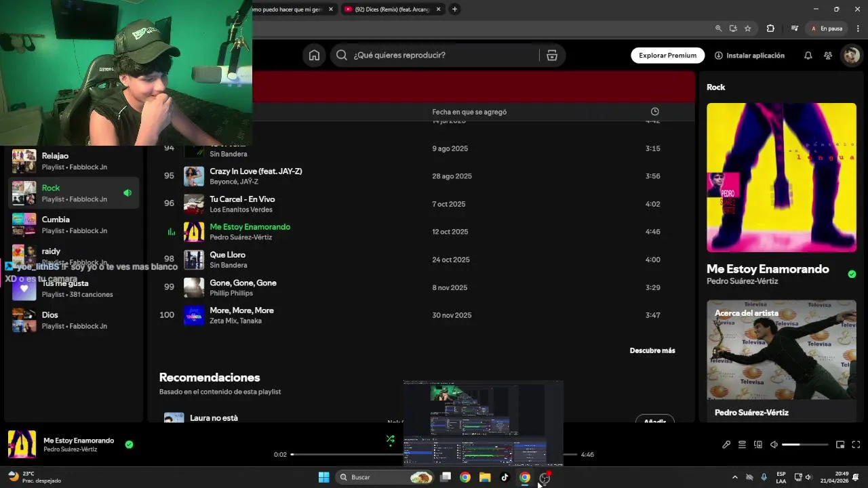The height and width of the screenshot is (488, 868).
Task: Open the notifications bell in Spotify header
Action: [808, 56]
